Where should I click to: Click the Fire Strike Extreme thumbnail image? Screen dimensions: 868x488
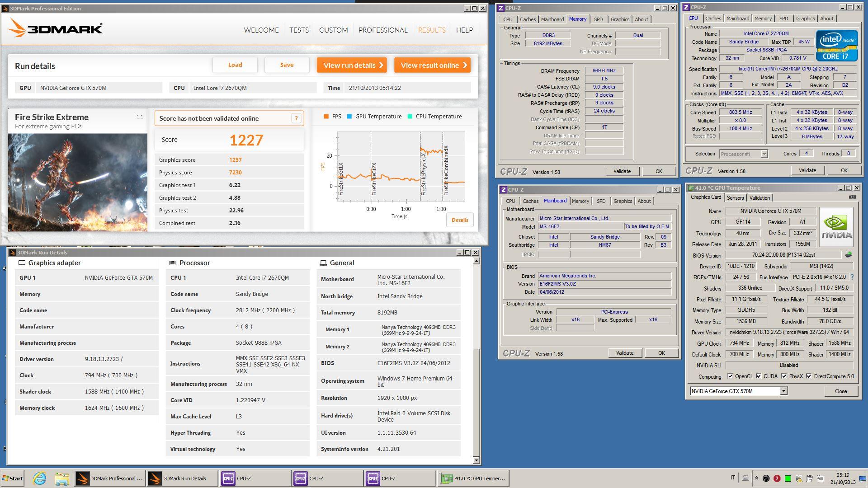tap(78, 183)
